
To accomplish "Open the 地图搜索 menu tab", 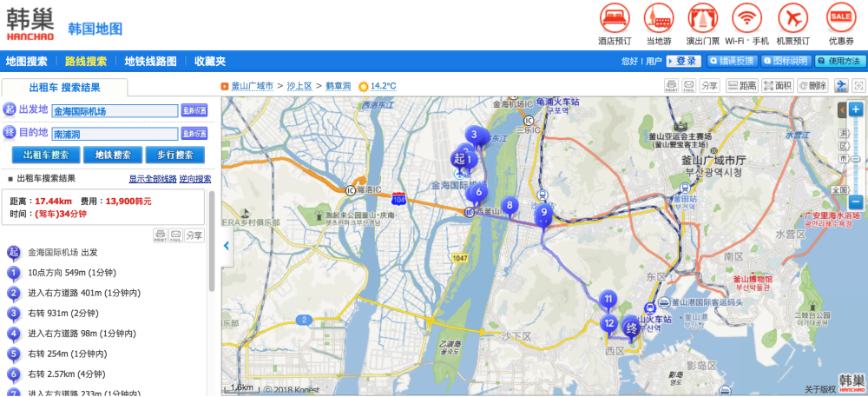I will click(x=27, y=62).
